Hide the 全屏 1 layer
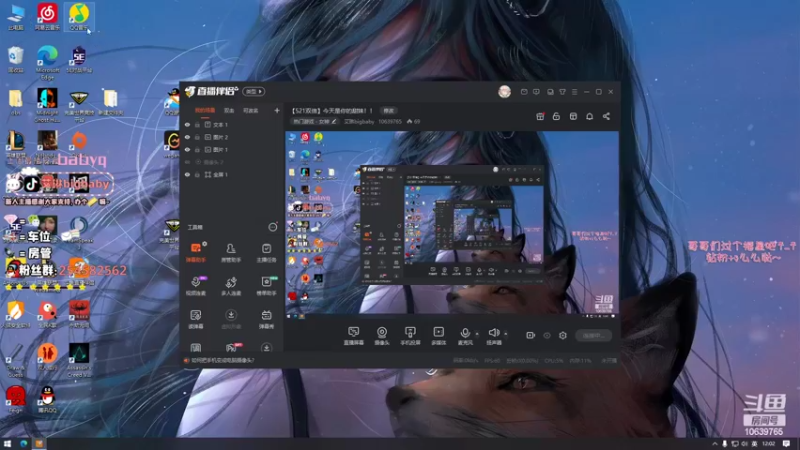The width and height of the screenshot is (800, 450). click(187, 174)
